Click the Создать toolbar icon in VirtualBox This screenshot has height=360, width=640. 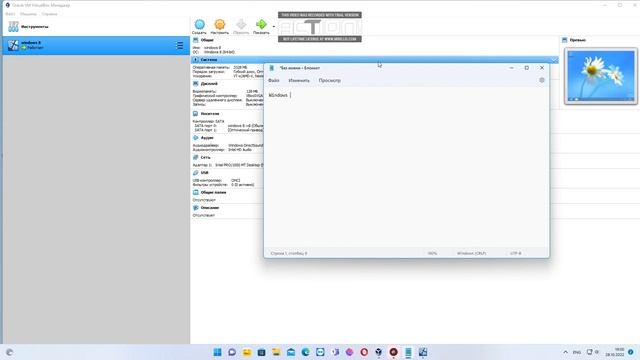[199, 27]
